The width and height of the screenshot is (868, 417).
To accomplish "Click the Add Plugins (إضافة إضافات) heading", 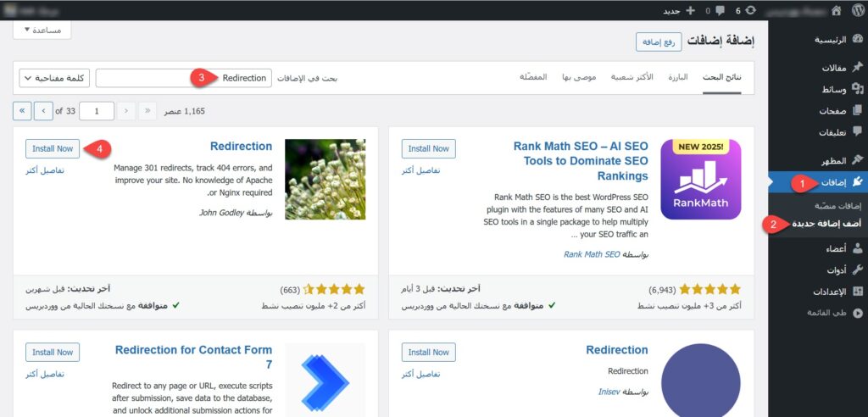I will [721, 41].
